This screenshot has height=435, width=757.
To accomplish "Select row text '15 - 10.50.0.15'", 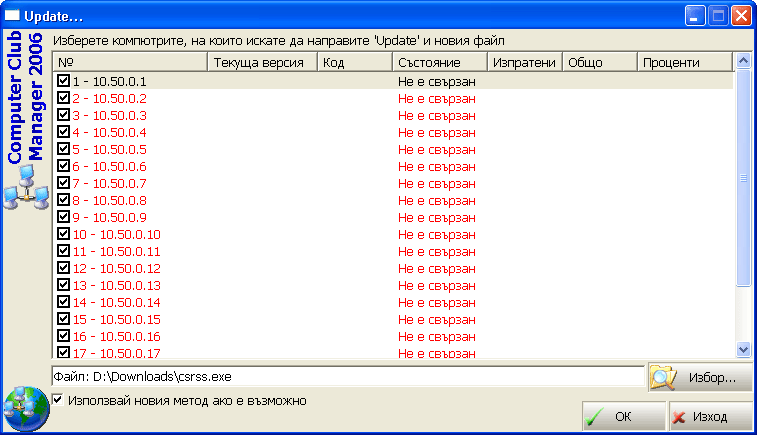I will 117,320.
